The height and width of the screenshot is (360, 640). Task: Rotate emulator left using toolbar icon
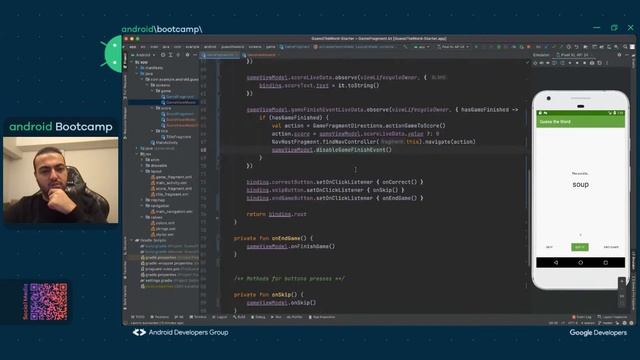coord(554,63)
